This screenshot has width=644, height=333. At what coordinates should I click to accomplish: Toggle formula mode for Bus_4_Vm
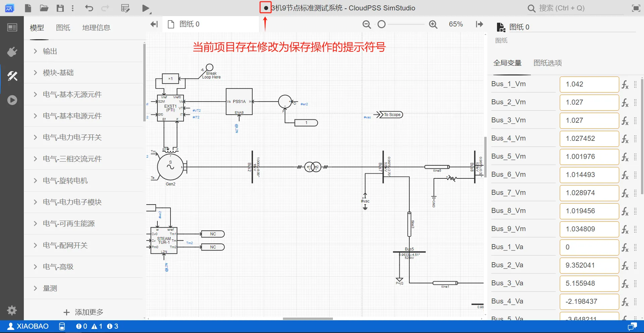click(x=625, y=139)
